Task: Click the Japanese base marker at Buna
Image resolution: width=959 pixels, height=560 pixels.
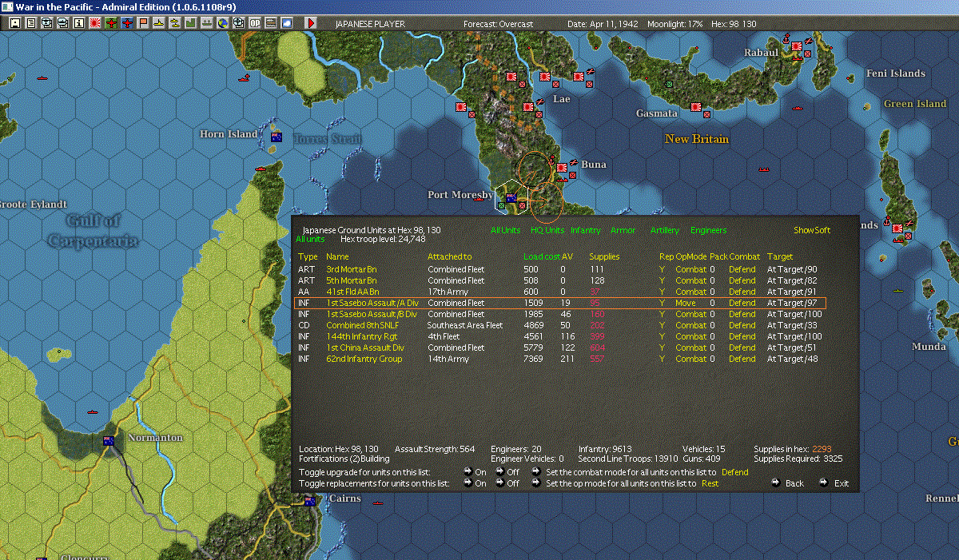Action: tap(563, 167)
